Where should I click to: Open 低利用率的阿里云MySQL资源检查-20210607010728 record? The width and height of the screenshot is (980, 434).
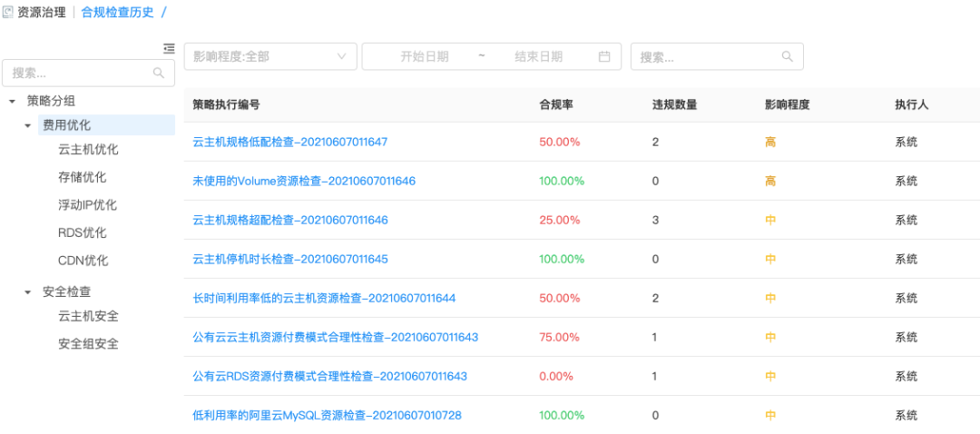pos(327,415)
